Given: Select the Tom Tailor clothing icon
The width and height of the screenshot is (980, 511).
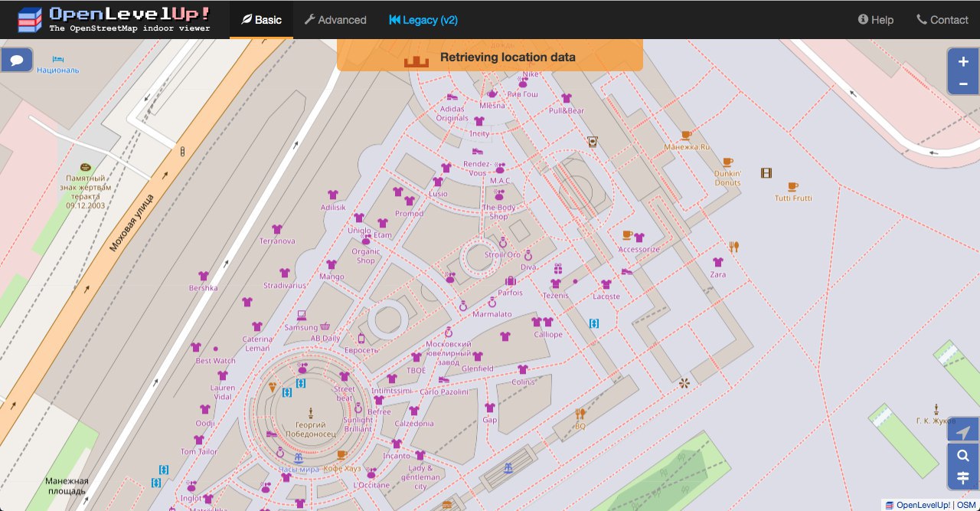Looking at the screenshot, I should click(199, 440).
